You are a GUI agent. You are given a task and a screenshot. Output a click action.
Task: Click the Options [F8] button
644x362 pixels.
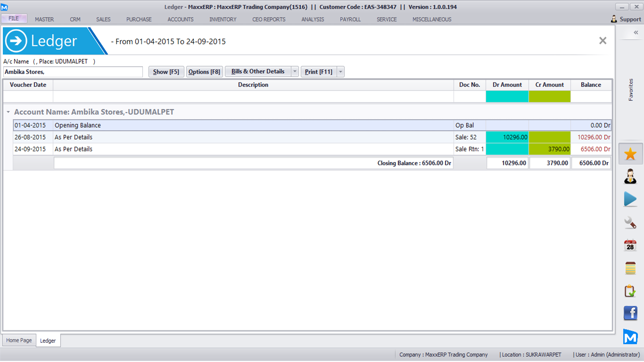tap(204, 72)
